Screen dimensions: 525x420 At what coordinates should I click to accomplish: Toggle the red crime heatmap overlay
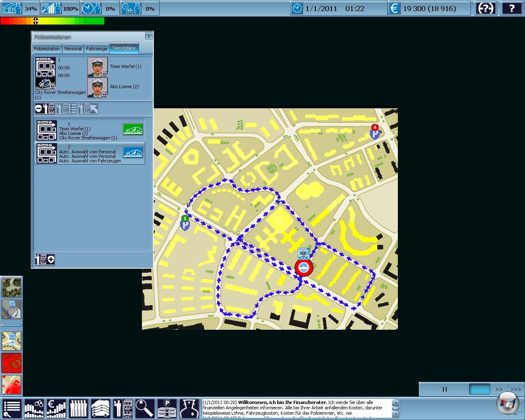click(11, 363)
